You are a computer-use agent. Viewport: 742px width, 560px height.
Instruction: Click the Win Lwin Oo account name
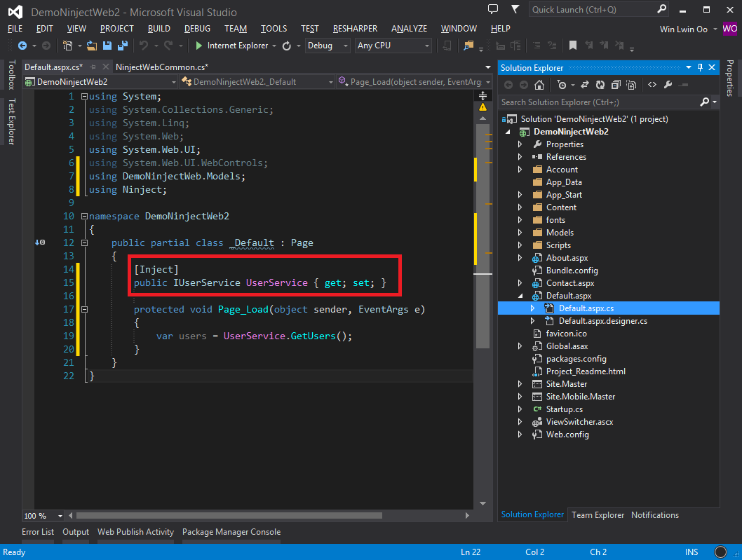(x=683, y=29)
